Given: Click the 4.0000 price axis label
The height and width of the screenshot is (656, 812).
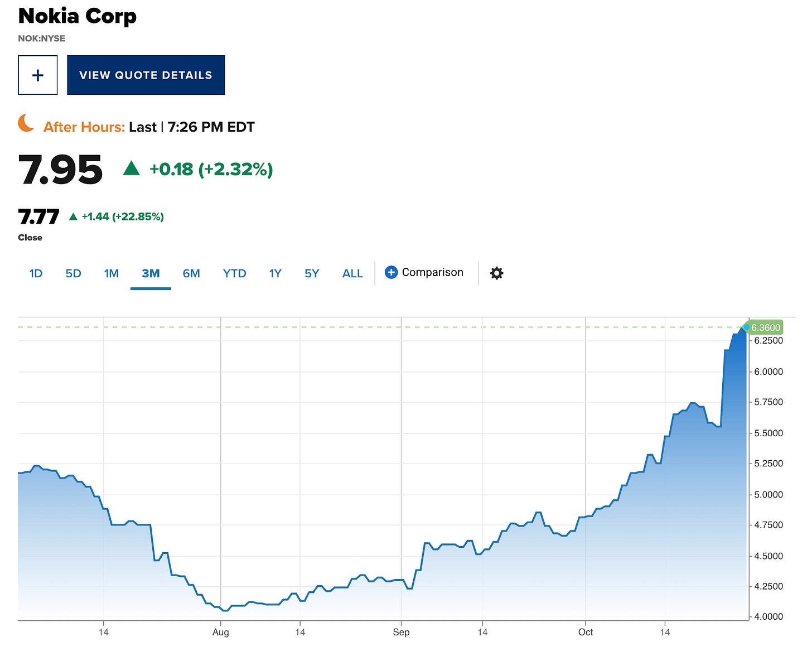Looking at the screenshot, I should pyautogui.click(x=768, y=617).
